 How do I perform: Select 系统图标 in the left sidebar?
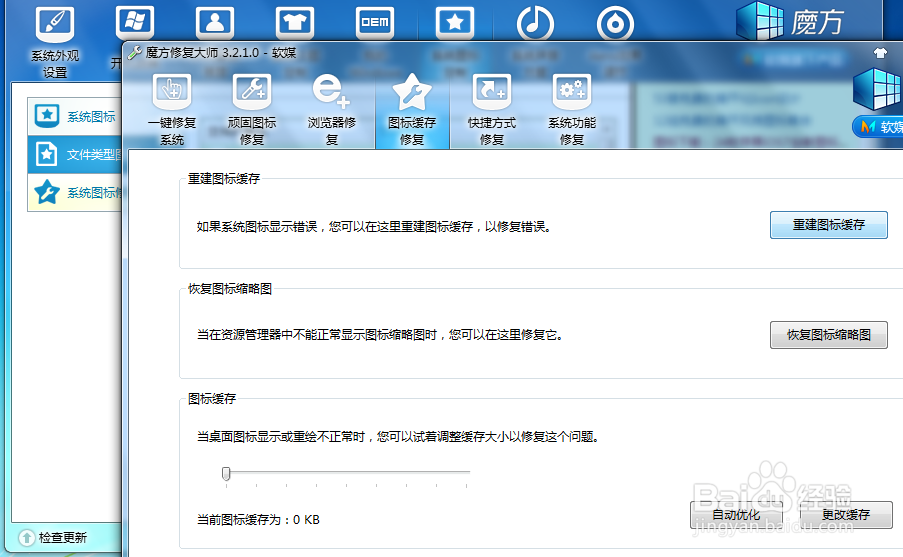[75, 116]
